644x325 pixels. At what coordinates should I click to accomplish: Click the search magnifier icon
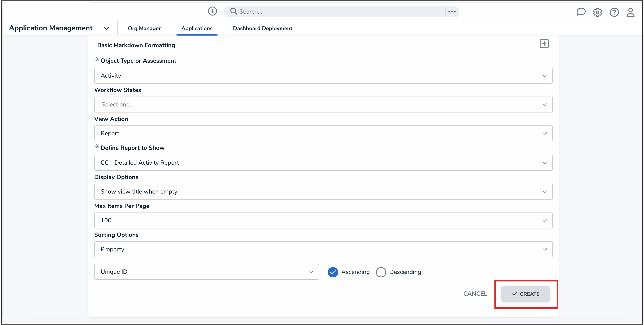(233, 11)
